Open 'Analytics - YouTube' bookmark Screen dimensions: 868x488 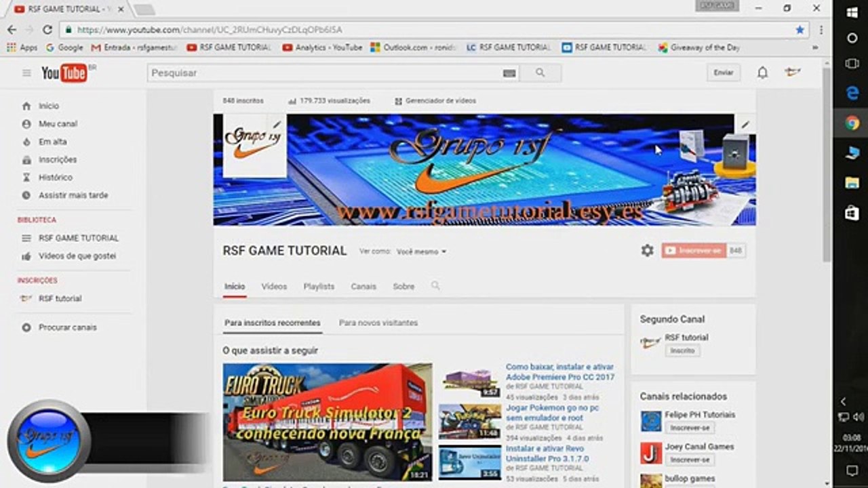click(x=322, y=47)
